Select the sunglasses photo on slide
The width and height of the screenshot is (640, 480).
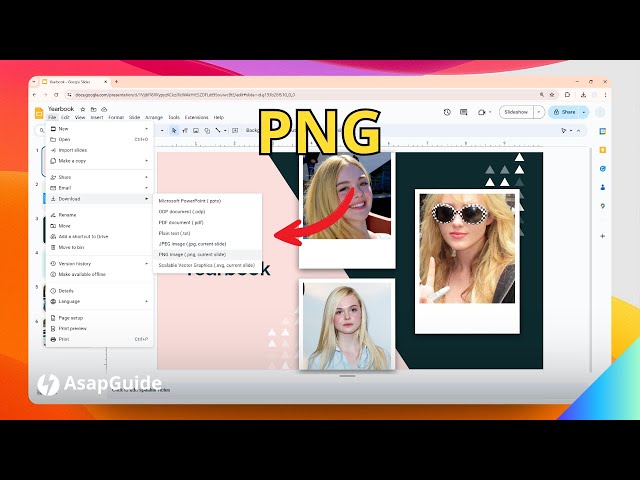pos(467,248)
